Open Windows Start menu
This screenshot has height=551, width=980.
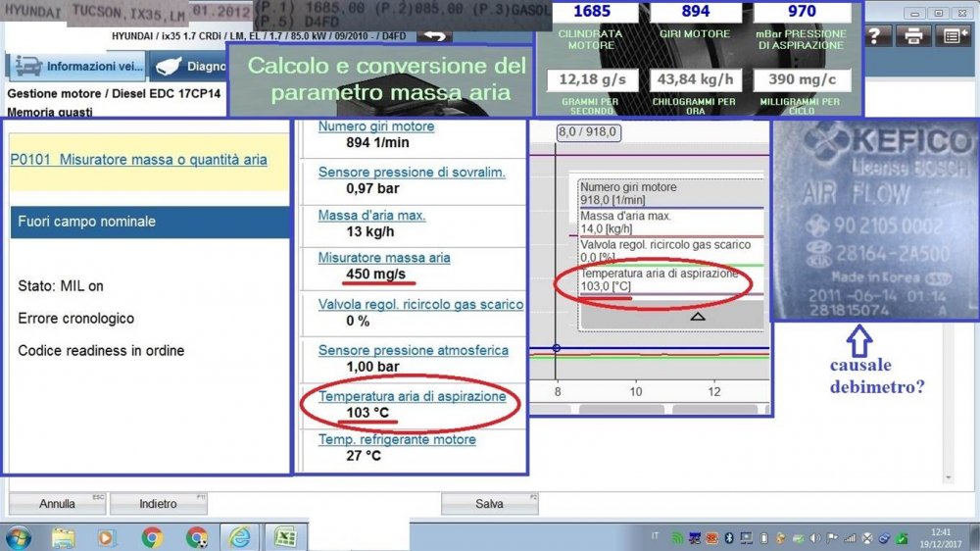(x=19, y=536)
